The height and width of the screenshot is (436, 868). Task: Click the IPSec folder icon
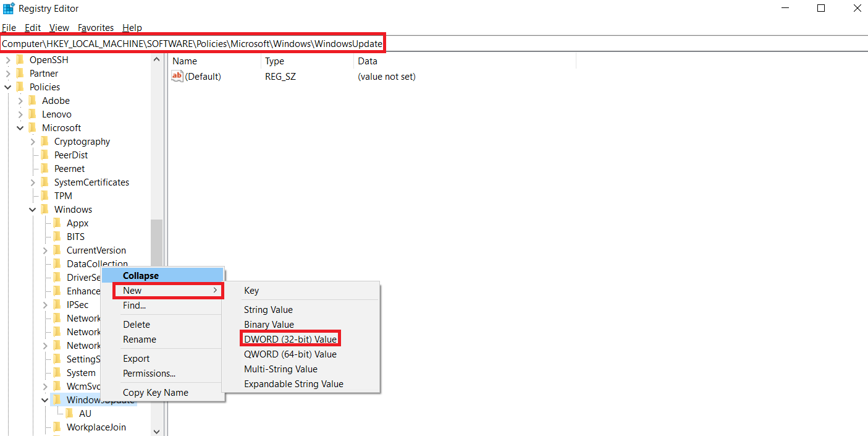click(57, 305)
